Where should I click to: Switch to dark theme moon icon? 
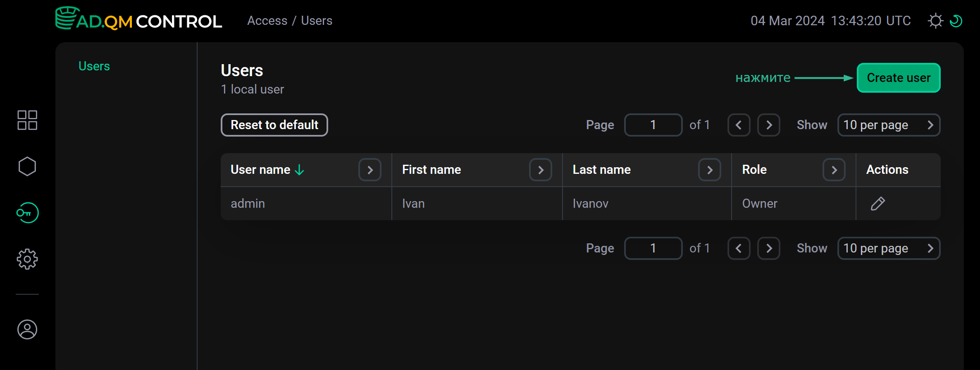click(x=956, y=21)
